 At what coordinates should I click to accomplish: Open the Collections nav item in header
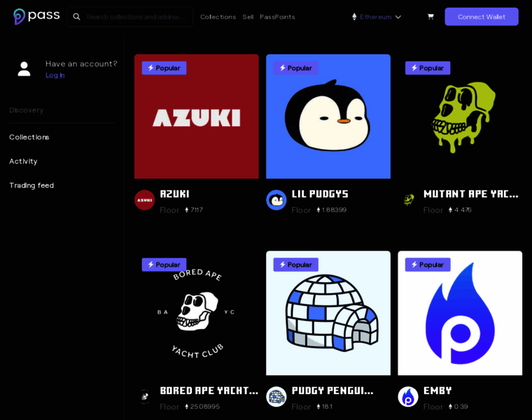[x=218, y=17]
